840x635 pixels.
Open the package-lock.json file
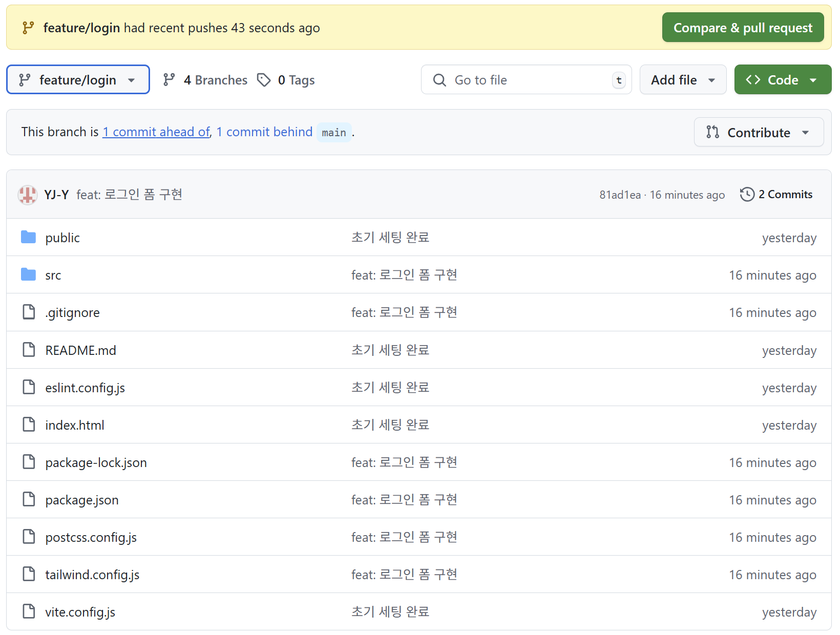pos(96,462)
